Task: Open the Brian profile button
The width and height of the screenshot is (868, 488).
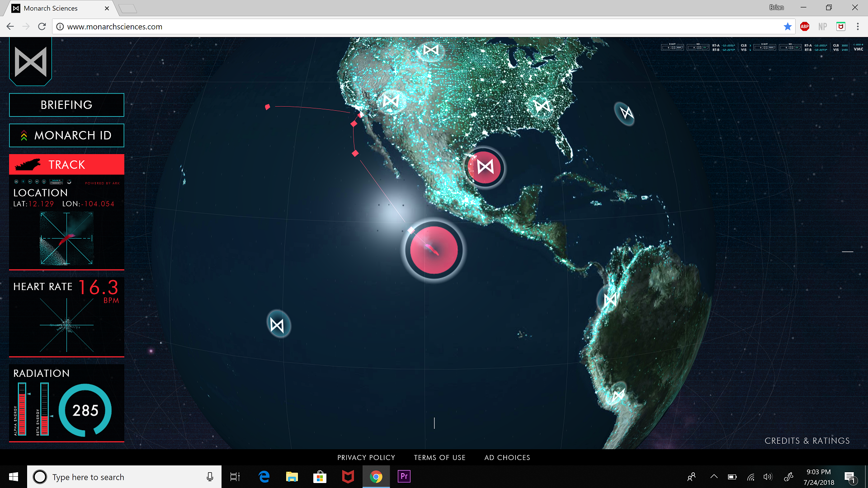Action: [x=776, y=7]
